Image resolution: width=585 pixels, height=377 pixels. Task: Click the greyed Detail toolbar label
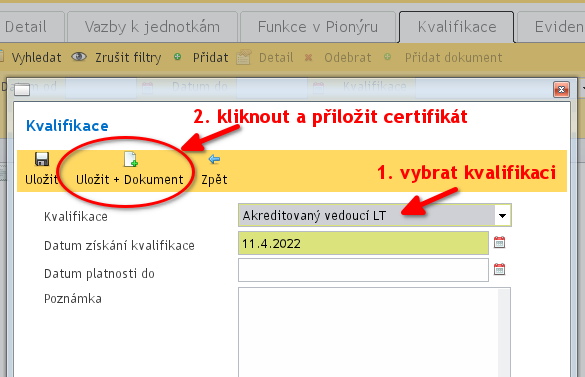coord(276,57)
